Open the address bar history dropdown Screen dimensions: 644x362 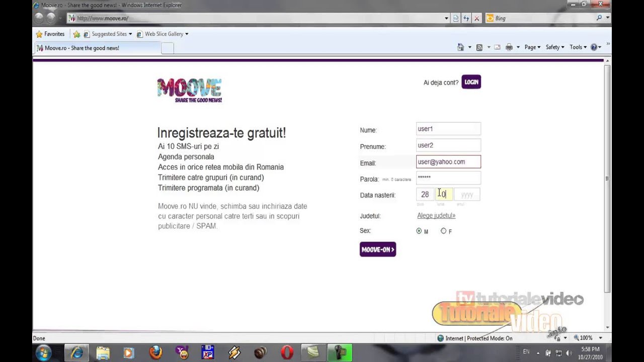446,18
